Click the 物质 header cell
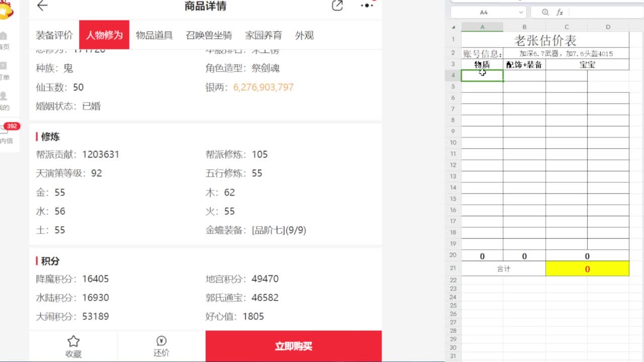The height and width of the screenshot is (362, 644). coord(482,64)
